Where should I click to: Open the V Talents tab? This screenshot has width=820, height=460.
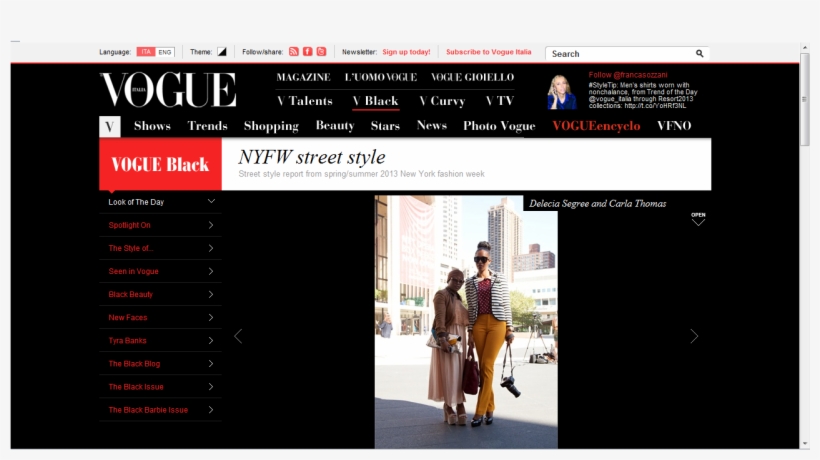(305, 101)
